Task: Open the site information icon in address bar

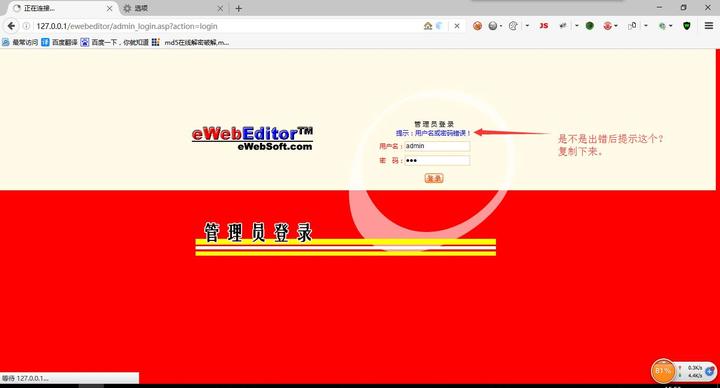Action: point(26,26)
